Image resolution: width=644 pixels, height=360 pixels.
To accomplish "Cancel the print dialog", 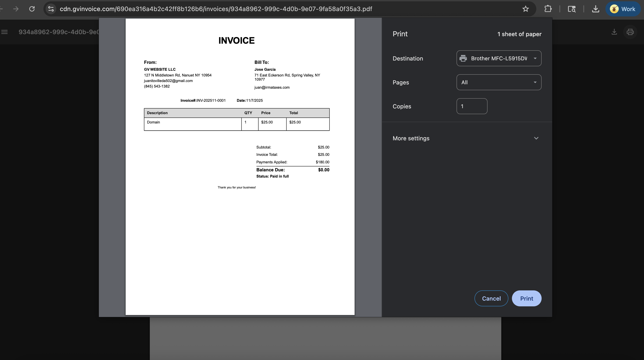I will [491, 298].
